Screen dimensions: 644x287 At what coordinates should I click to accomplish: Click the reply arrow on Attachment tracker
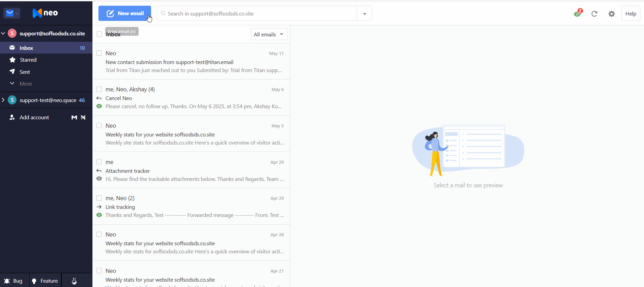click(99, 171)
